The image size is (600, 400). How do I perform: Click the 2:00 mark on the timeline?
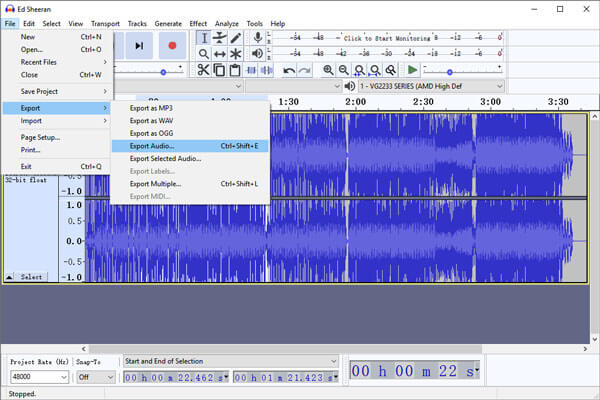click(x=355, y=102)
